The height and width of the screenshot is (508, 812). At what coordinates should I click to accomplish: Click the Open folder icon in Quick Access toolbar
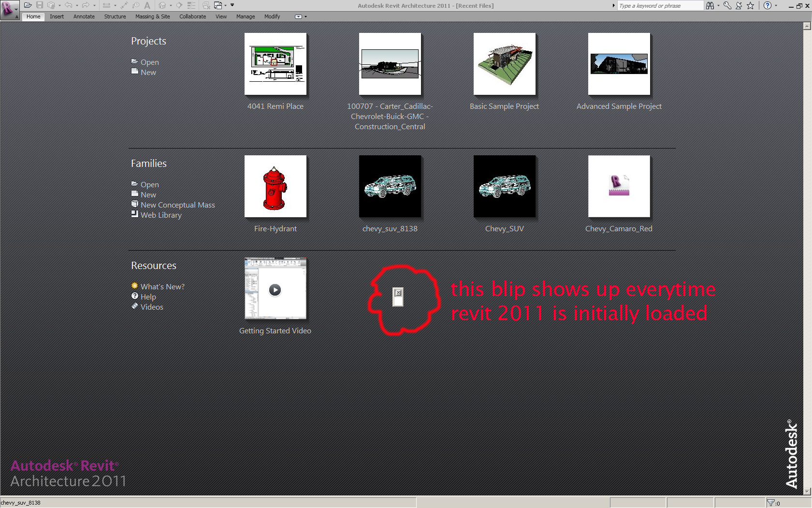[28, 5]
